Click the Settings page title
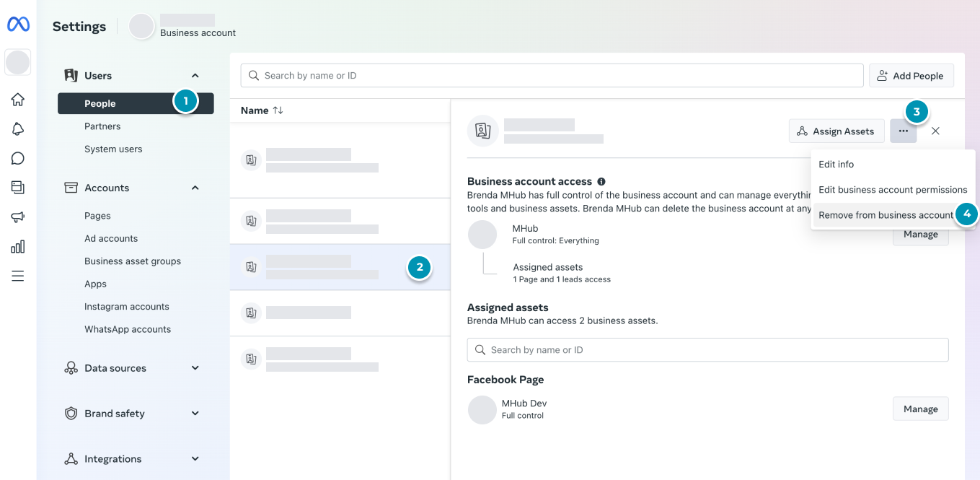Screen dimensions: 980x480 coord(79,27)
